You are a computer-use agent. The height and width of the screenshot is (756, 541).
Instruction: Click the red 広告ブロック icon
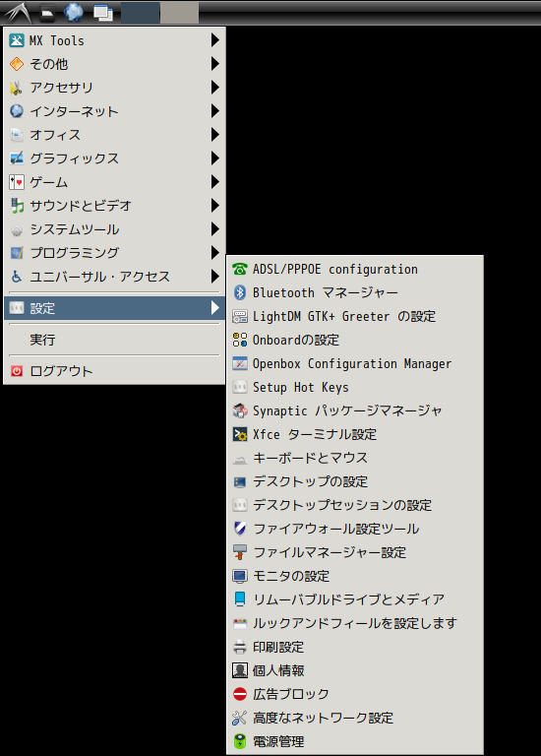[239, 694]
